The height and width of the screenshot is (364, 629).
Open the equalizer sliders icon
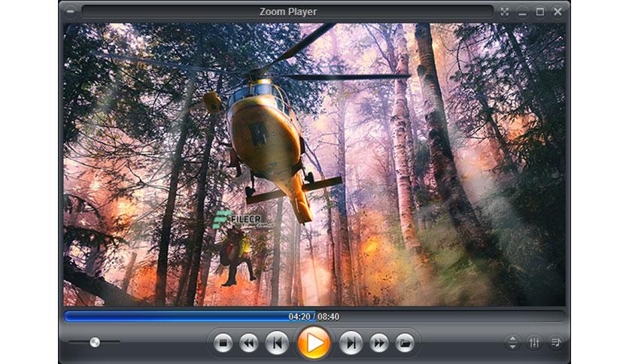point(534,342)
